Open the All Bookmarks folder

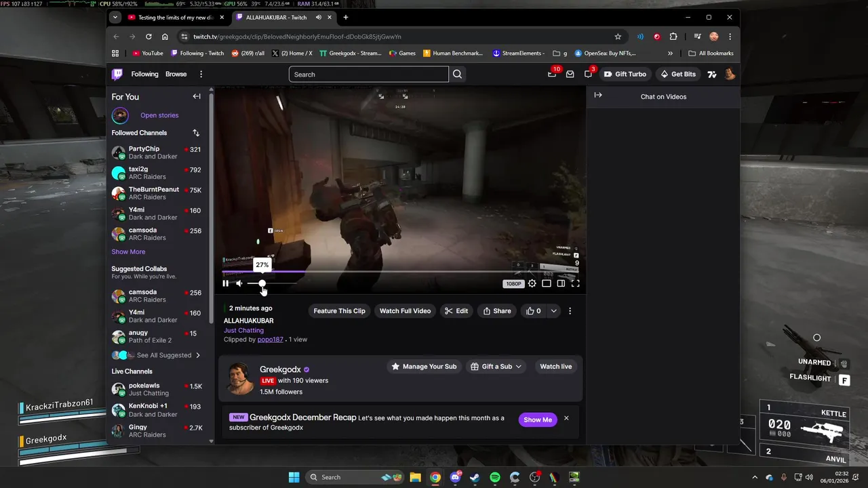(711, 53)
